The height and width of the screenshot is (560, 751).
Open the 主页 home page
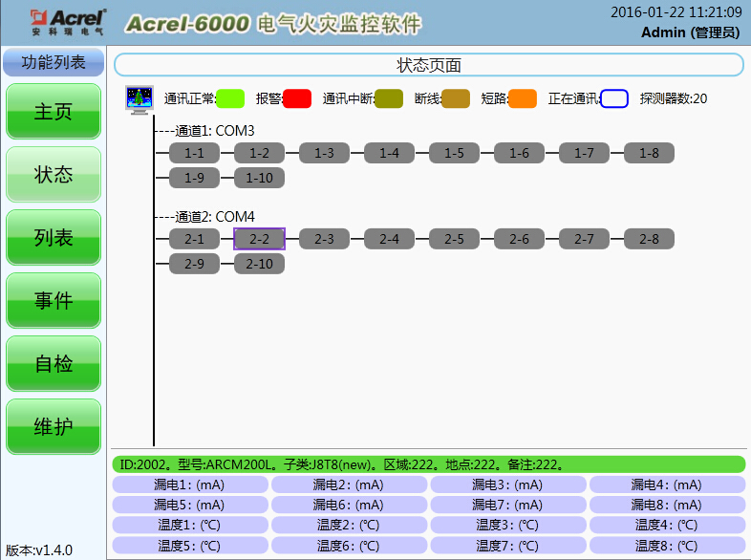(x=54, y=112)
